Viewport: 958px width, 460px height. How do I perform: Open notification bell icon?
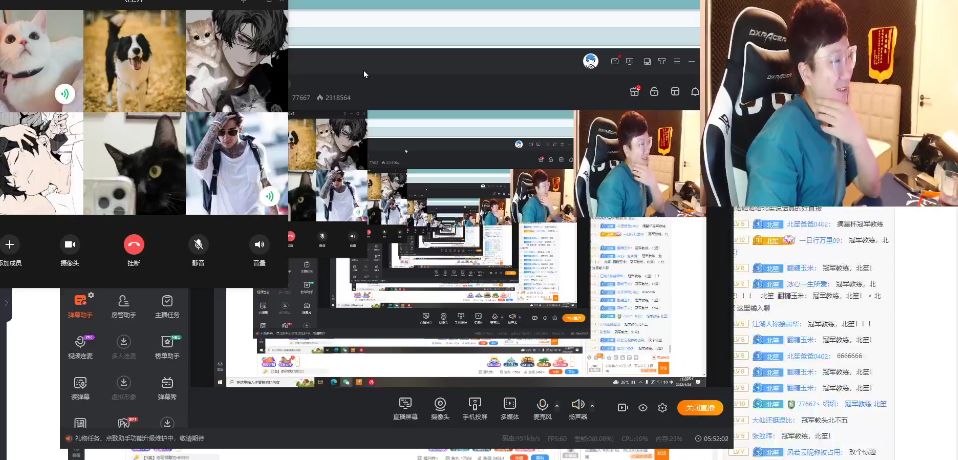[695, 92]
